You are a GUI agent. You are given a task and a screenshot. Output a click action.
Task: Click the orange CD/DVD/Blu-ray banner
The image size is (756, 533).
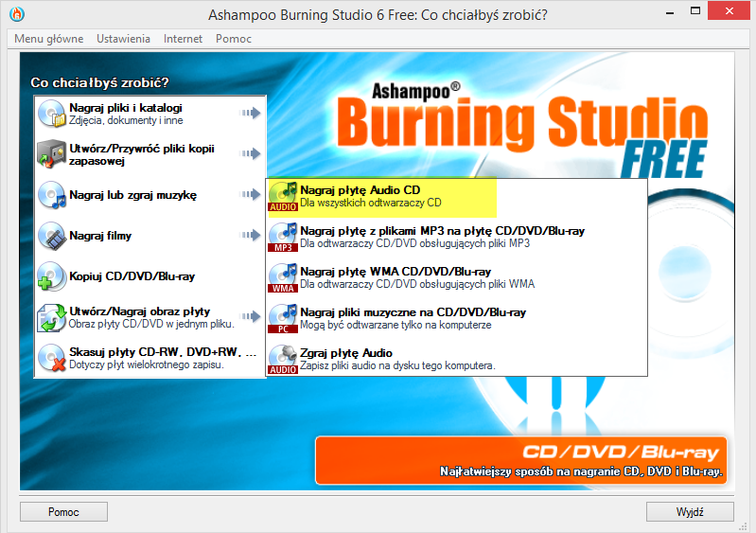520,460
